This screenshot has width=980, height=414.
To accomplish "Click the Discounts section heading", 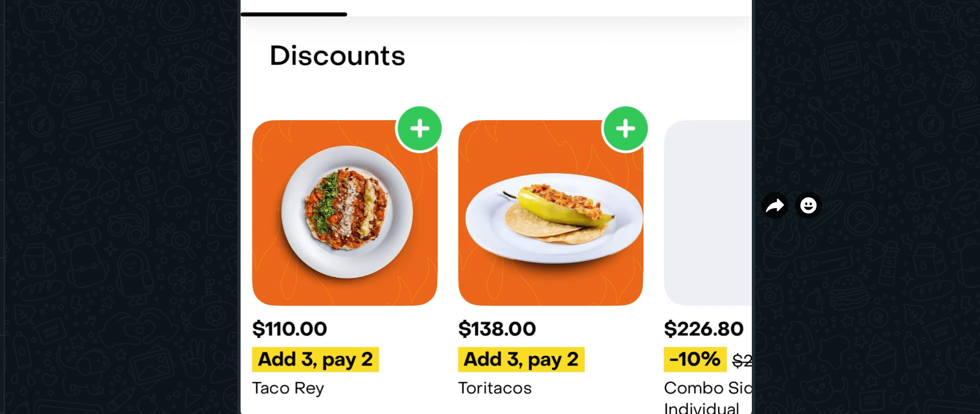I will coord(337,56).
